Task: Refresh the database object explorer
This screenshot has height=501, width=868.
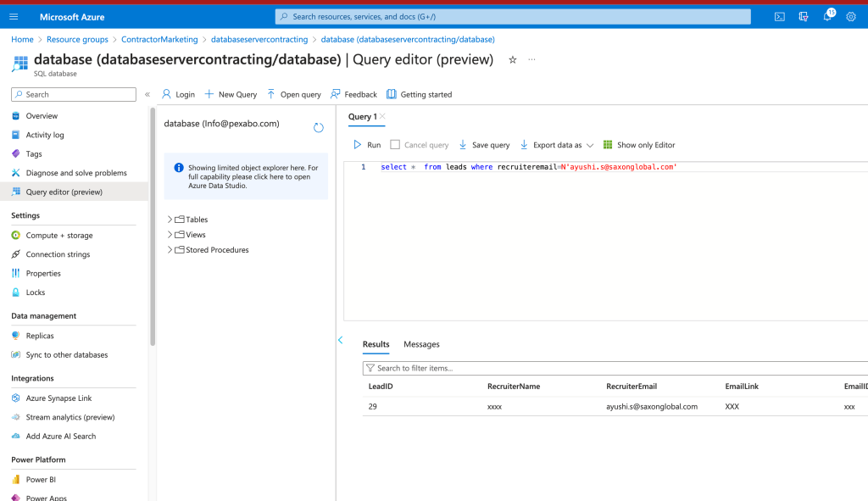Action: pos(319,128)
